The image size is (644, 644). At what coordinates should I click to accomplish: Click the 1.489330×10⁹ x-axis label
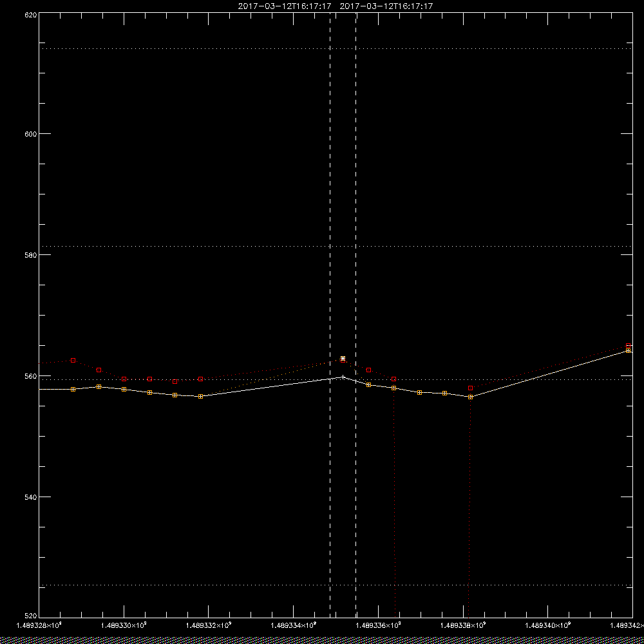124,625
